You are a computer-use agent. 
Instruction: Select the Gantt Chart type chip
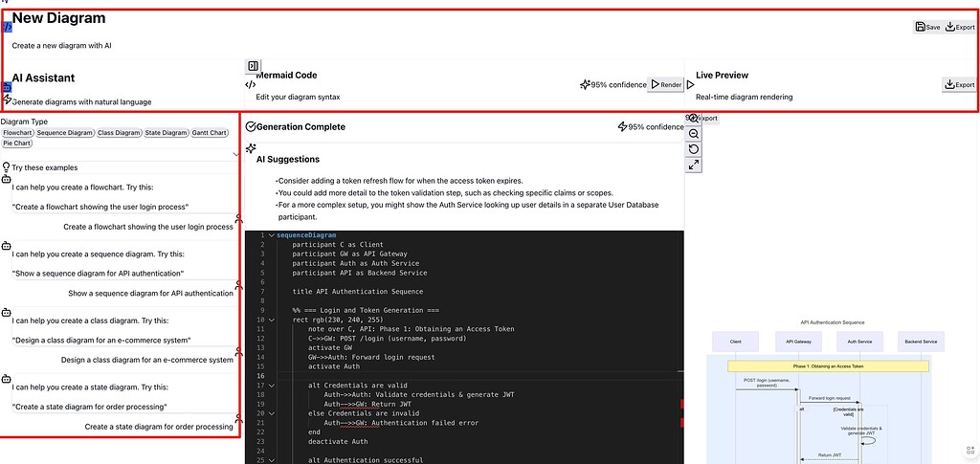(x=210, y=133)
